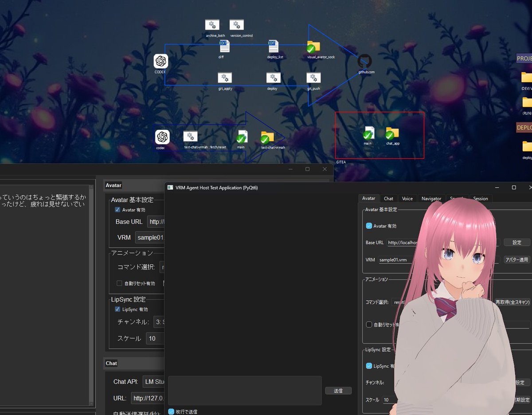
Task: Click the 送信 send button
Action: pyautogui.click(x=338, y=391)
